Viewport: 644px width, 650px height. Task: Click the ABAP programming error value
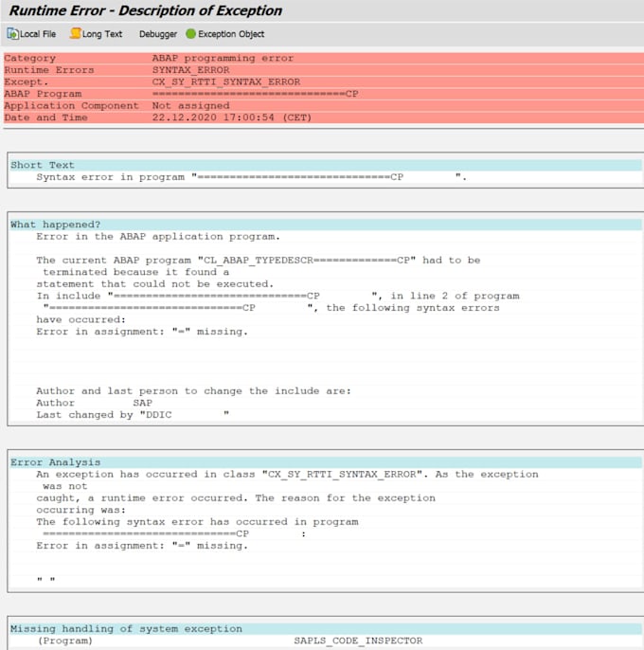coord(223,58)
